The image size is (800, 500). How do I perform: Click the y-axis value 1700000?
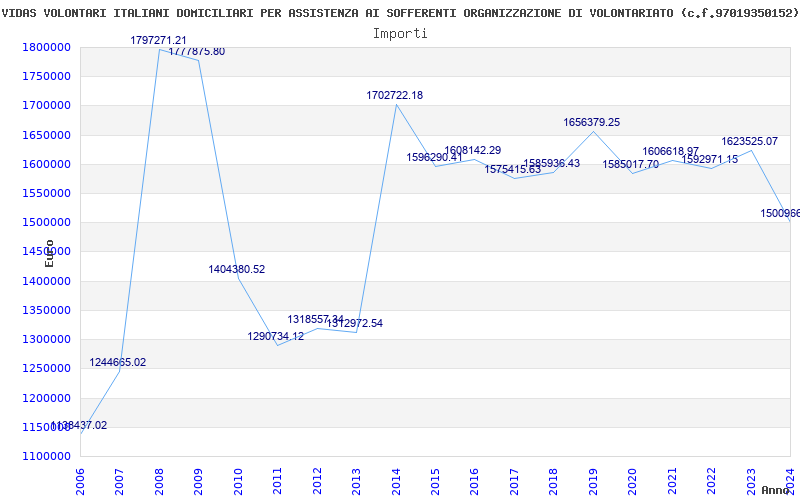click(x=47, y=106)
